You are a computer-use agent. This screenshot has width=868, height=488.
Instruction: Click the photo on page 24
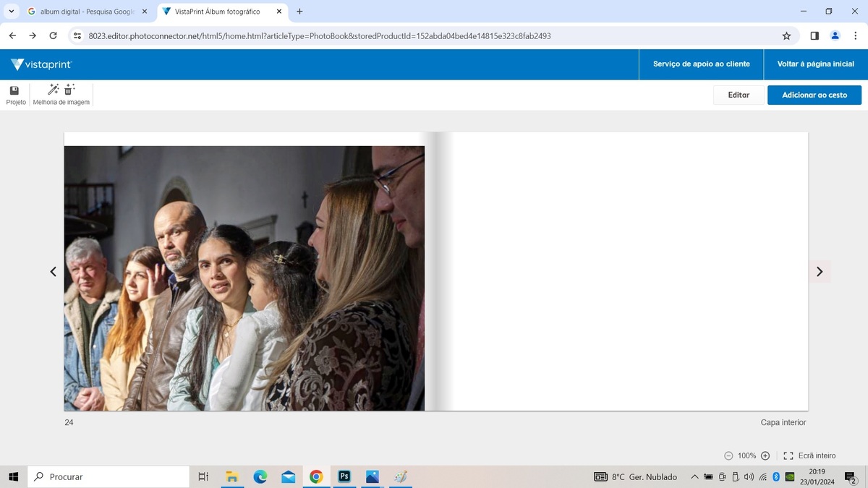coord(244,278)
